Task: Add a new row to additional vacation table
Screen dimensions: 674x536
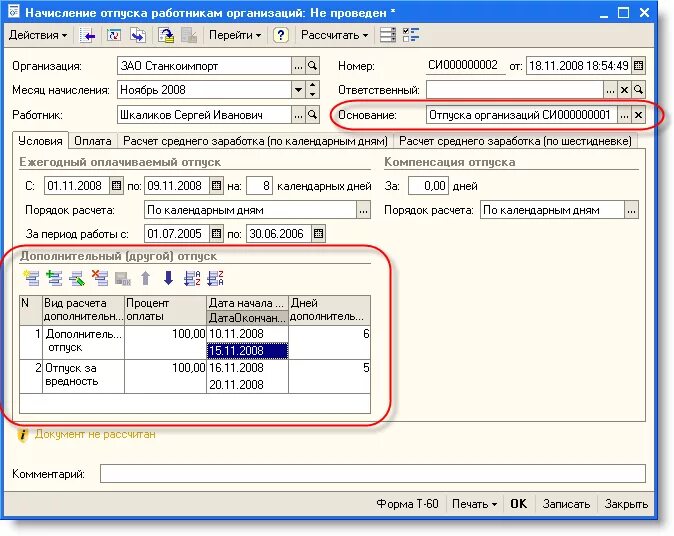Action: [31, 278]
